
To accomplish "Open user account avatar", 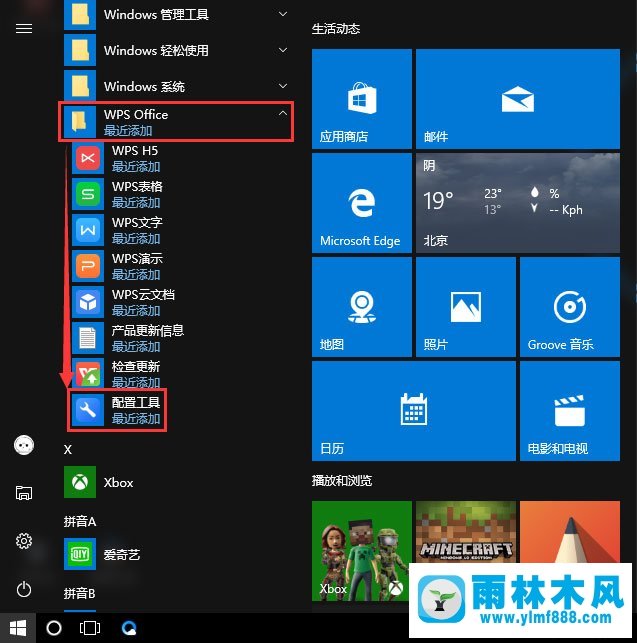I will coord(24,445).
